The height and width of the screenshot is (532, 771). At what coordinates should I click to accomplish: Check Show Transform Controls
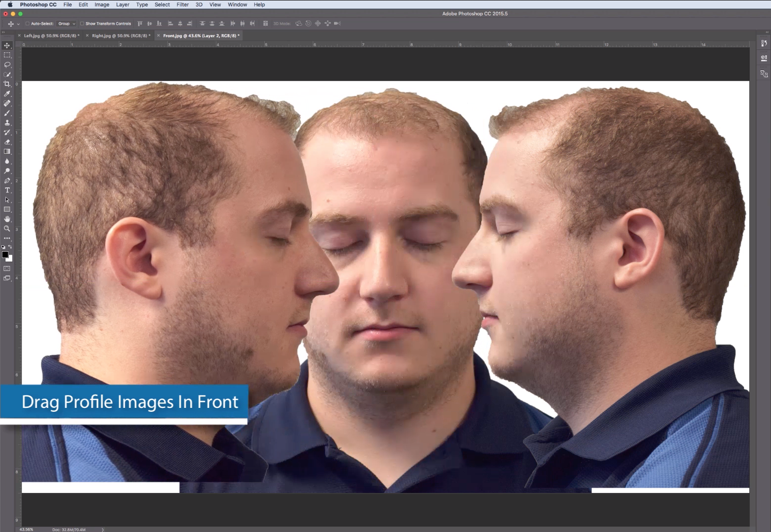coord(82,23)
